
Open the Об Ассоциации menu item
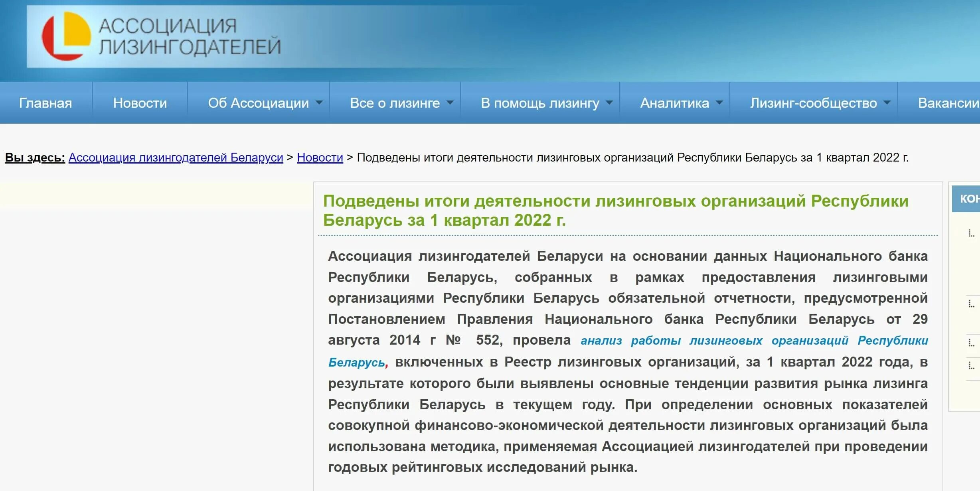(x=258, y=103)
